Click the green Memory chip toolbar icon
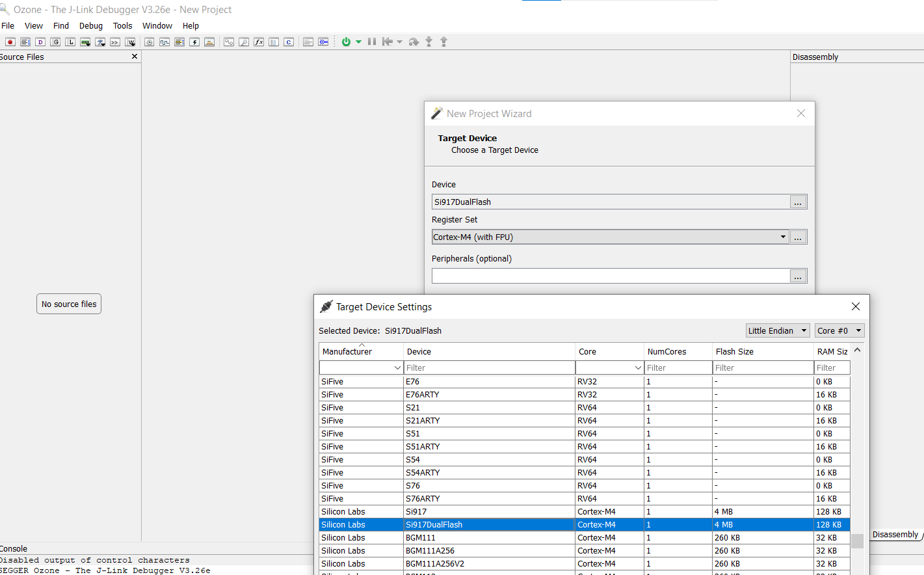 (85, 42)
